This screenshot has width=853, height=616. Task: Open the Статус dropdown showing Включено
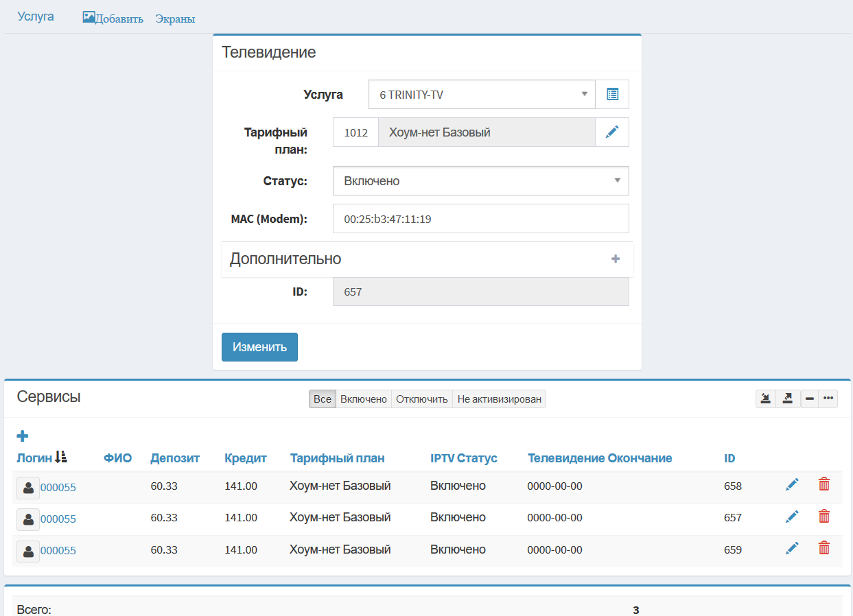tap(480, 181)
